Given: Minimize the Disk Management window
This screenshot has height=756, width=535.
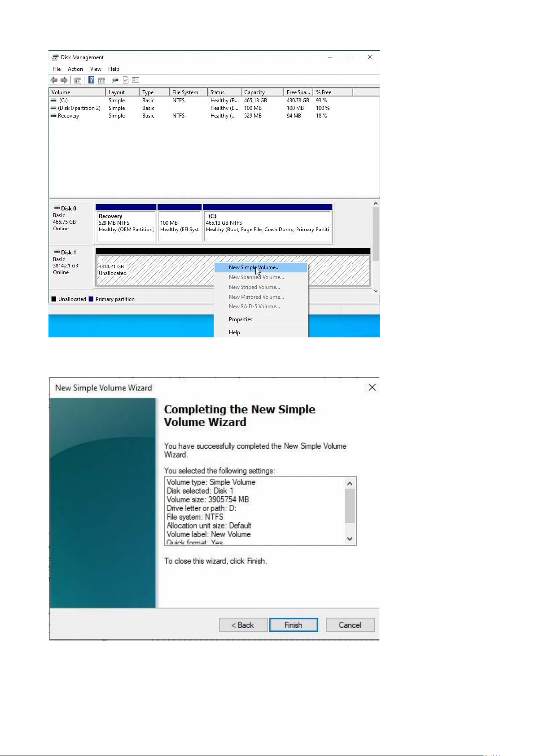Looking at the screenshot, I should coord(330,57).
